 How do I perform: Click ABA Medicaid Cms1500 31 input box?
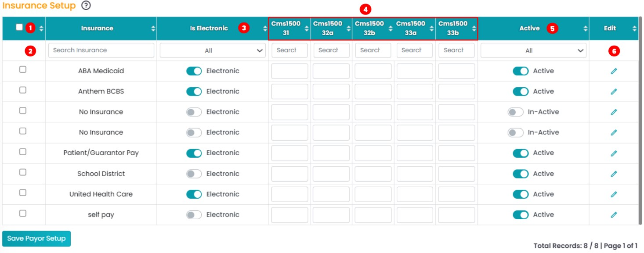[x=289, y=71]
